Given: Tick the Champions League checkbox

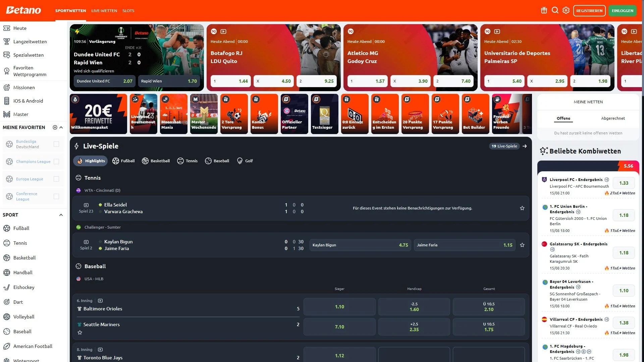Looking at the screenshot, I should 56,162.
